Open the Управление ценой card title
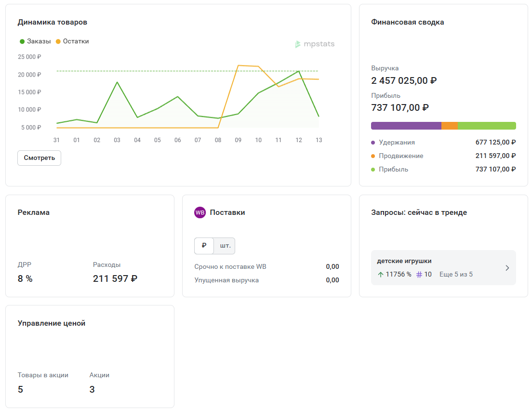 (52, 323)
